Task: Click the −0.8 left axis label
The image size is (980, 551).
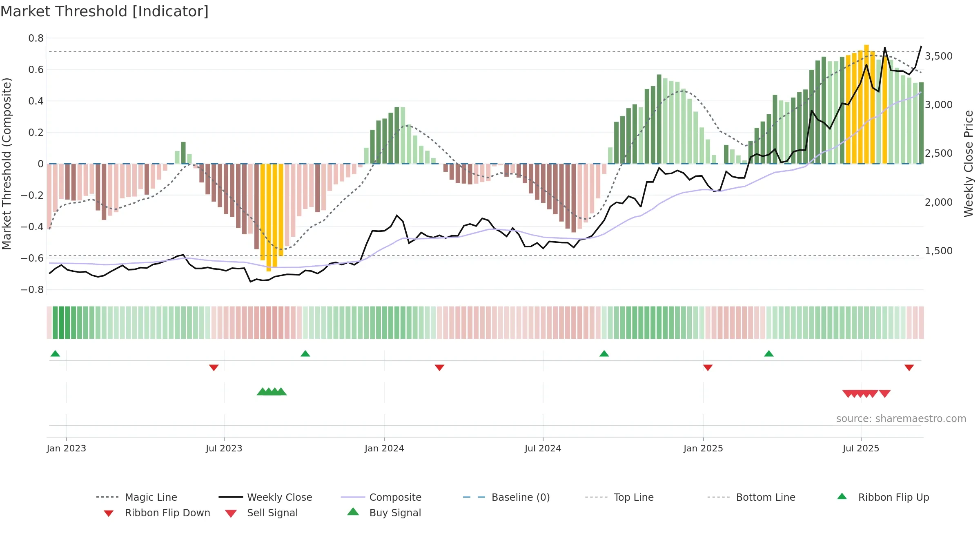Action: pos(32,290)
